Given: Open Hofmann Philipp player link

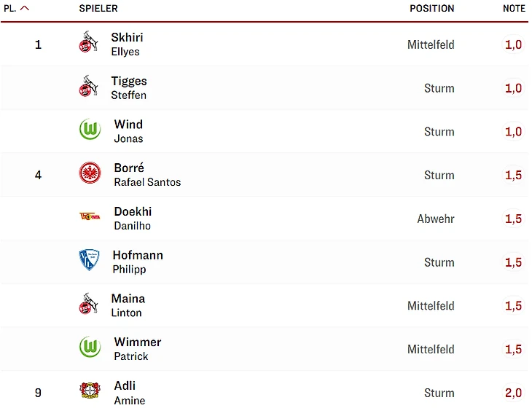Looking at the screenshot, I should pyautogui.click(x=137, y=262).
